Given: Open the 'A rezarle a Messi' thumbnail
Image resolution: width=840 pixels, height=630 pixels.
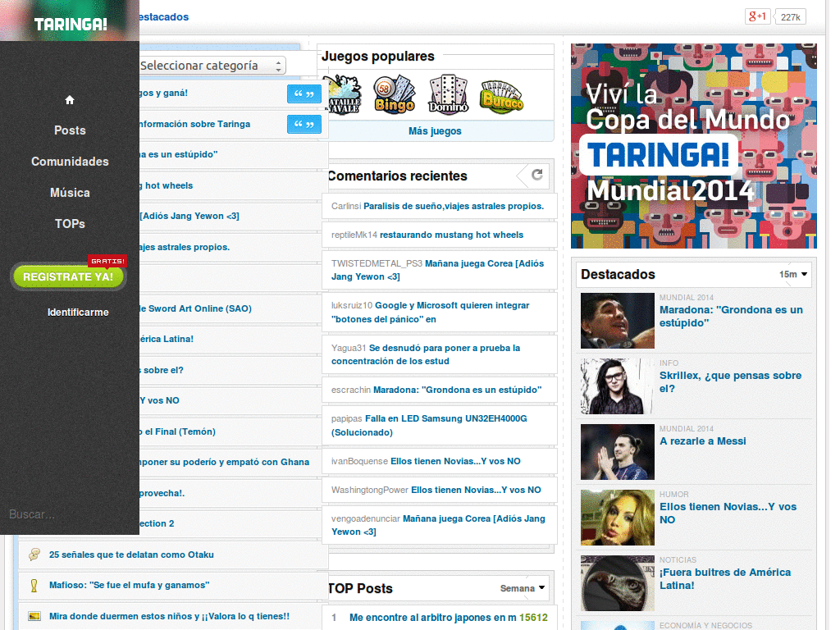Looking at the screenshot, I should [x=618, y=452].
